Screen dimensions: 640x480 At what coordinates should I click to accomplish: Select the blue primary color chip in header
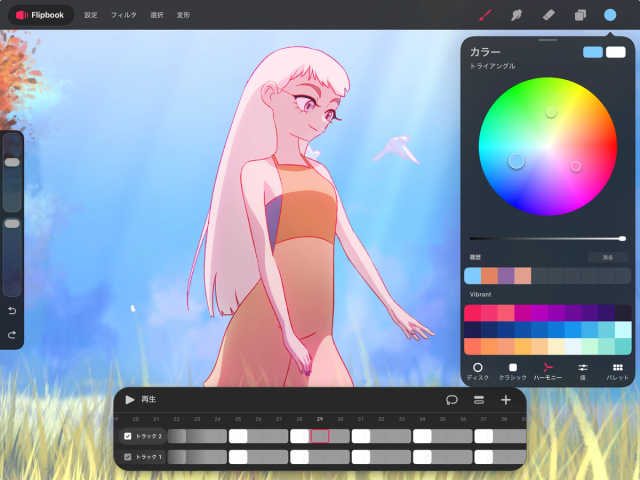[x=593, y=52]
